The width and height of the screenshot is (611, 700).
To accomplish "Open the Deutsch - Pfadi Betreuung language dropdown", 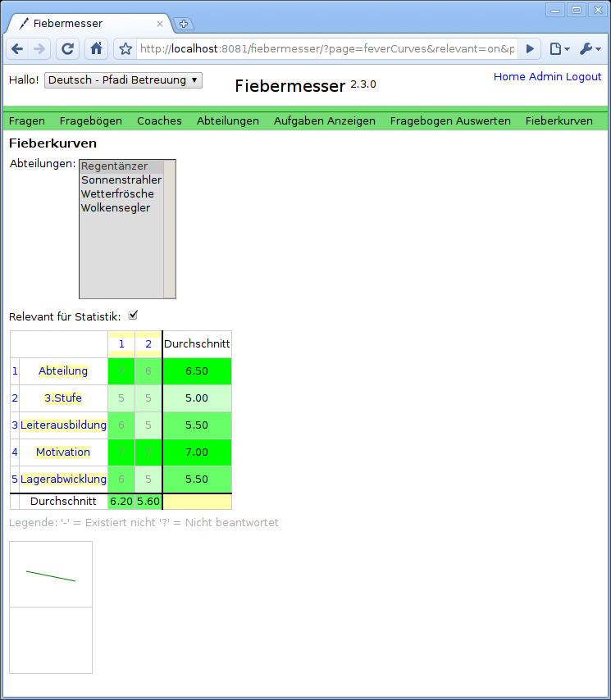I will point(123,80).
